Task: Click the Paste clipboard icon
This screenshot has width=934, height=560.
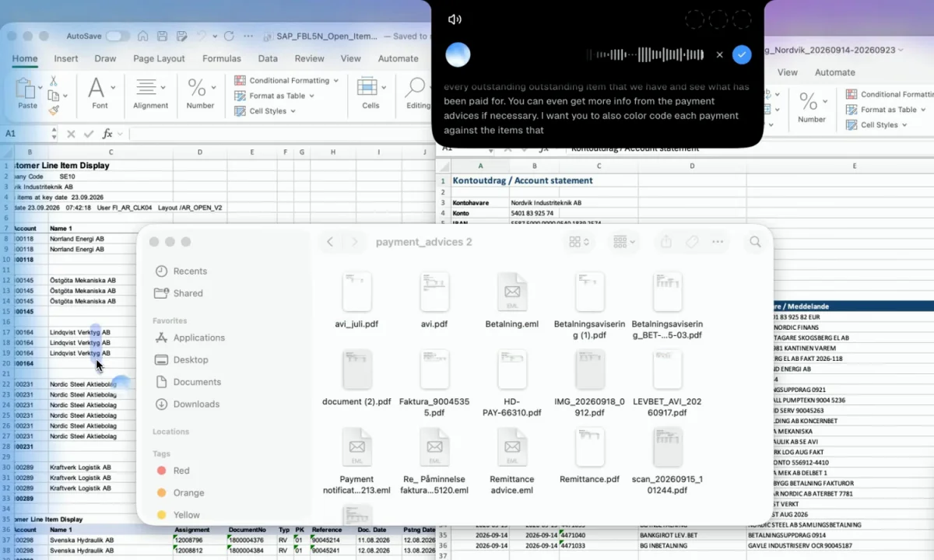Action: point(26,88)
